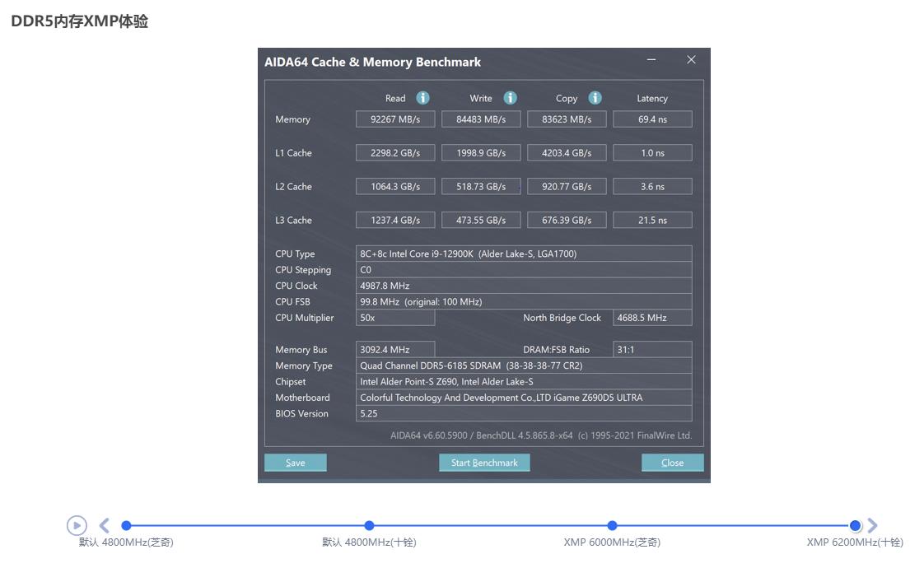
Task: Click the CPU Type value field
Action: pyautogui.click(x=524, y=254)
